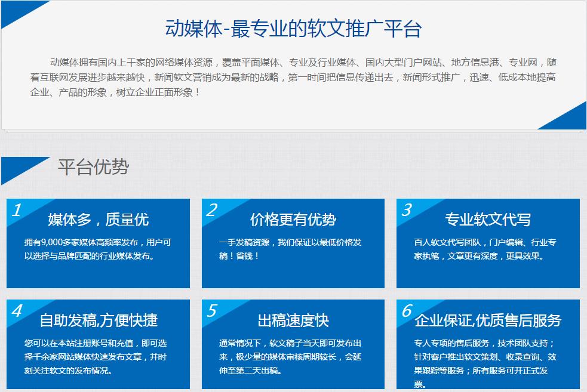The height and width of the screenshot is (392, 587).
Task: Click text 家执笔，文章更有深度，更具效果
Action: (x=477, y=256)
